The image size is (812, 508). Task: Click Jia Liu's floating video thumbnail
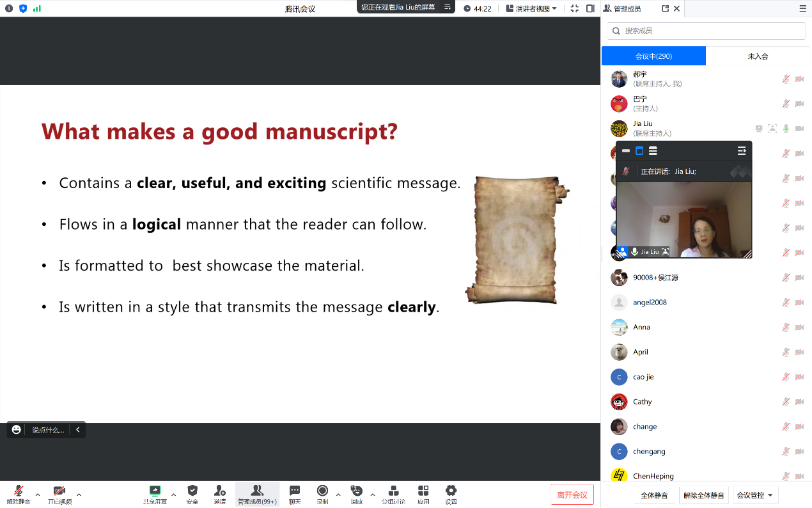[x=683, y=219]
